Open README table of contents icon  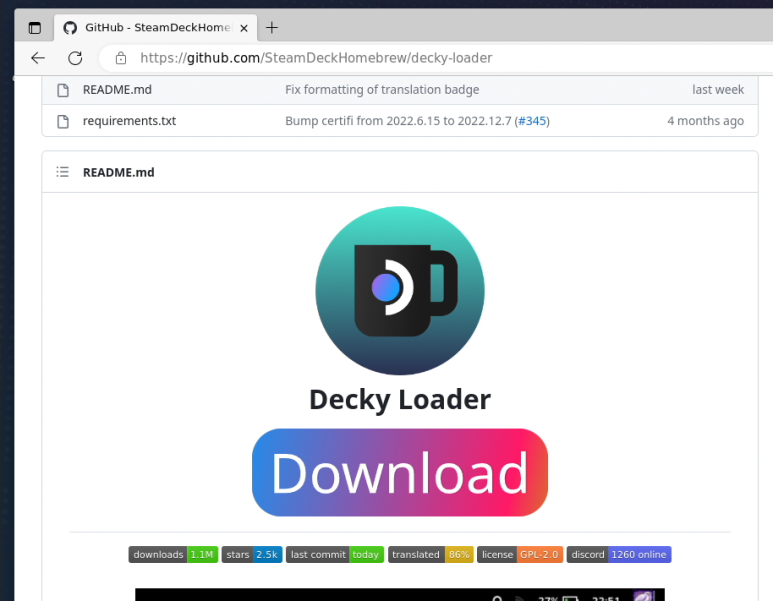(62, 172)
